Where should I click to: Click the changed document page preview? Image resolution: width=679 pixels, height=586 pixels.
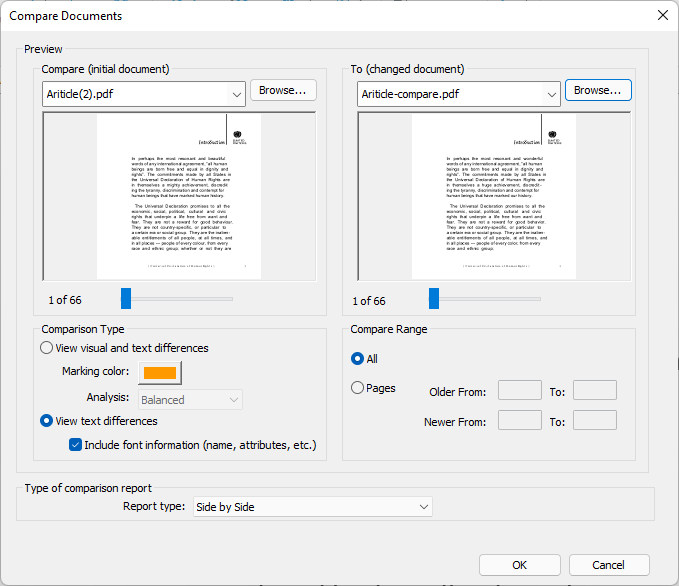click(x=494, y=196)
